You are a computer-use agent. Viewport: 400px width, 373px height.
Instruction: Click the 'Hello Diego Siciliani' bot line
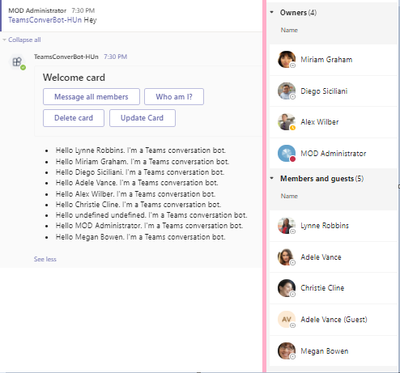pyautogui.click(x=140, y=172)
